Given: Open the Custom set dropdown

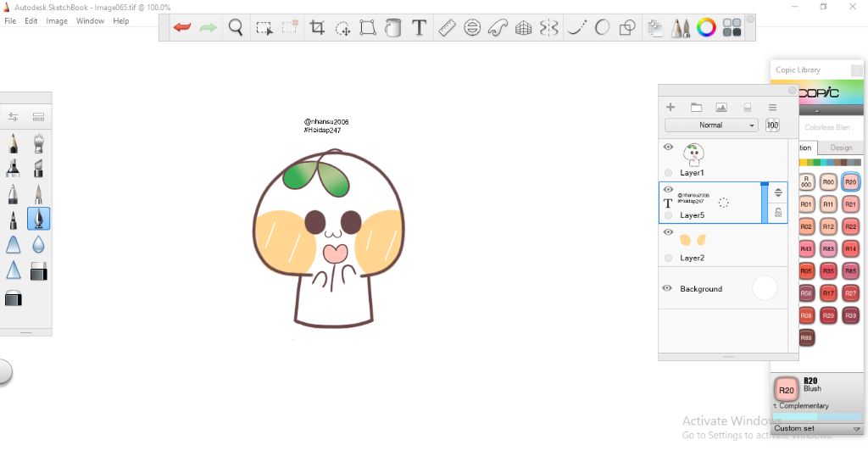Looking at the screenshot, I should coord(816,428).
